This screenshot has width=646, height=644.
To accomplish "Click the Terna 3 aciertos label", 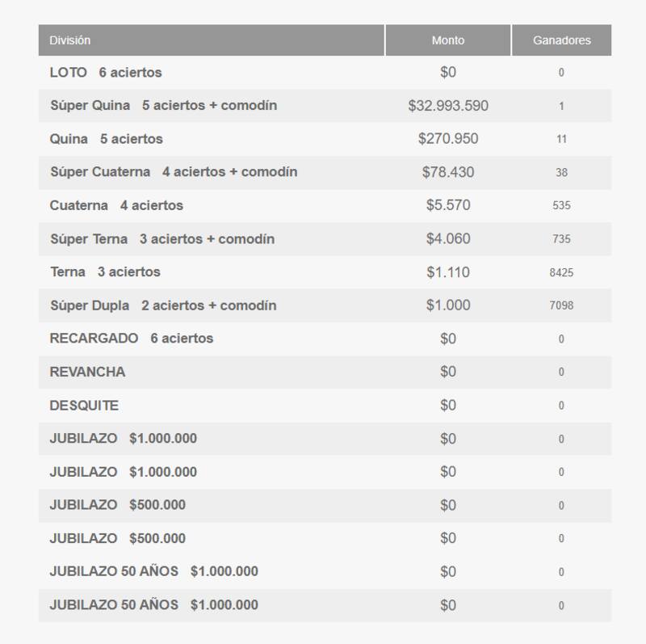I will tap(105, 272).
